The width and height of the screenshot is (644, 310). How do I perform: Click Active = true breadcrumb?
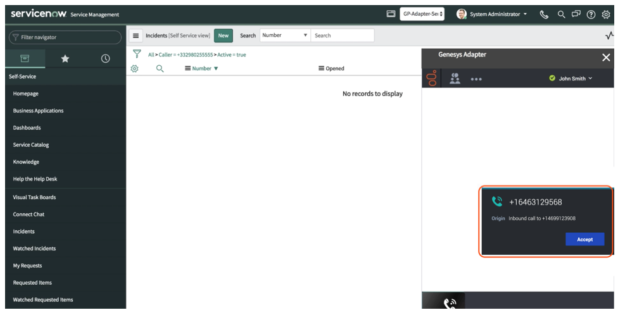pyautogui.click(x=232, y=54)
